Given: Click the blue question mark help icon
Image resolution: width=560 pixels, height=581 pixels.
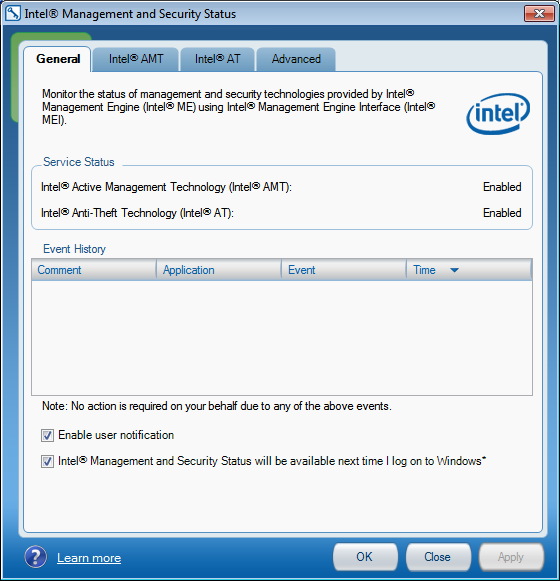Looking at the screenshot, I should click(36, 557).
